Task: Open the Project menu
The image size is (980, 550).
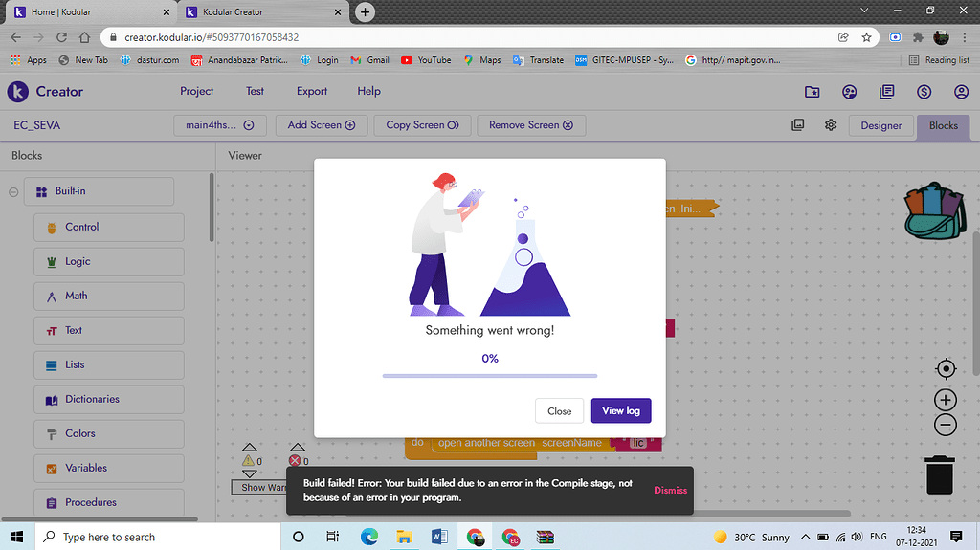Action: (197, 91)
